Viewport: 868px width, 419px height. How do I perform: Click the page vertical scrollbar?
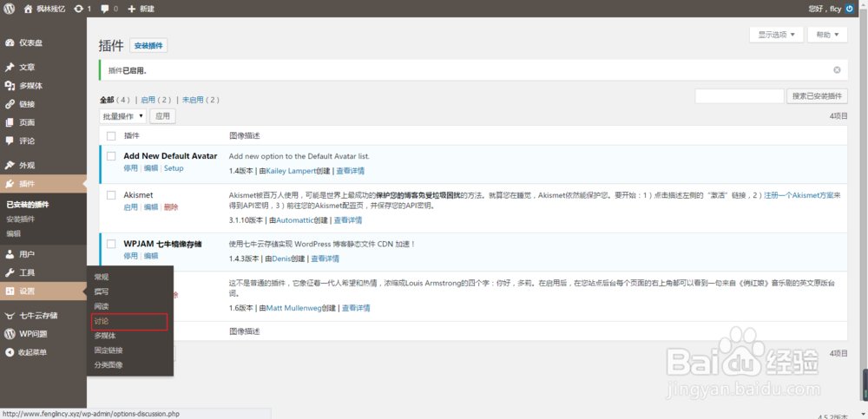pyautogui.click(x=865, y=210)
